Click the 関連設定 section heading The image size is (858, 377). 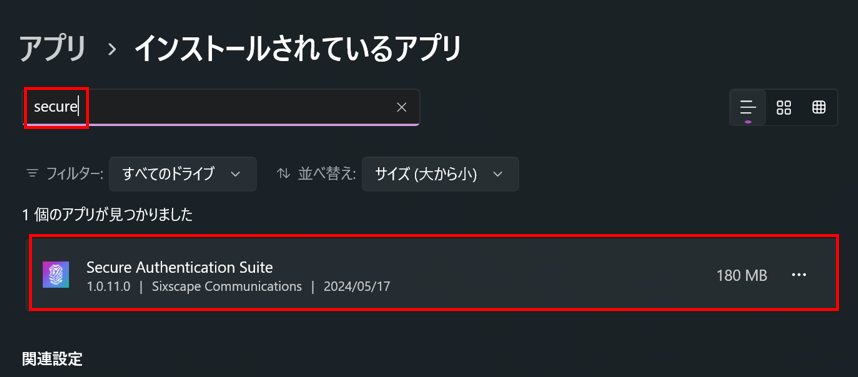coord(52,359)
